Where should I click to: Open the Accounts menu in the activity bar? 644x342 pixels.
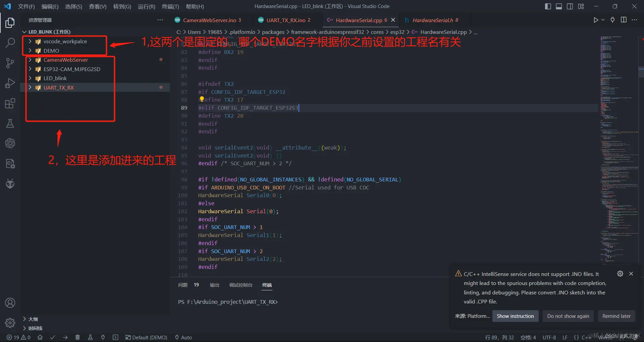click(10, 303)
